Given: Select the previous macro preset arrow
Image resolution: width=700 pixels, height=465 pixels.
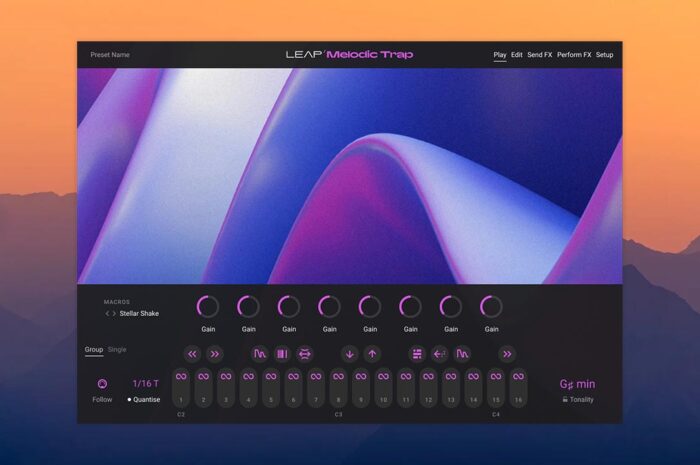Looking at the screenshot, I should [x=107, y=314].
